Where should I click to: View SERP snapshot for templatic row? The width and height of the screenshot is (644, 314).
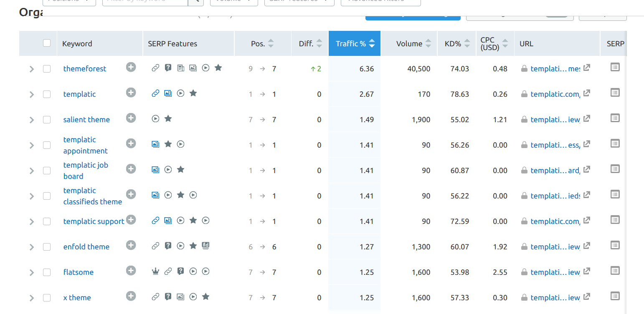(x=615, y=93)
